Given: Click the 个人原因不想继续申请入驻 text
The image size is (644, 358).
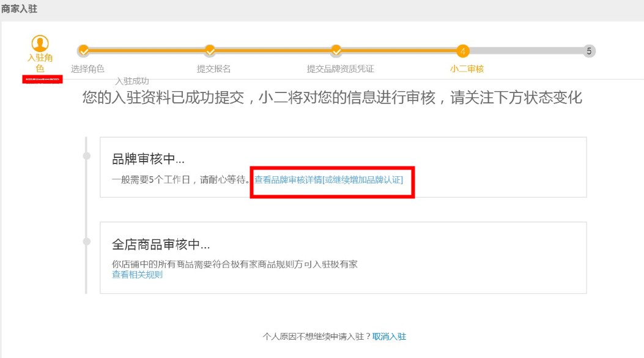Looking at the screenshot, I should [317, 337].
